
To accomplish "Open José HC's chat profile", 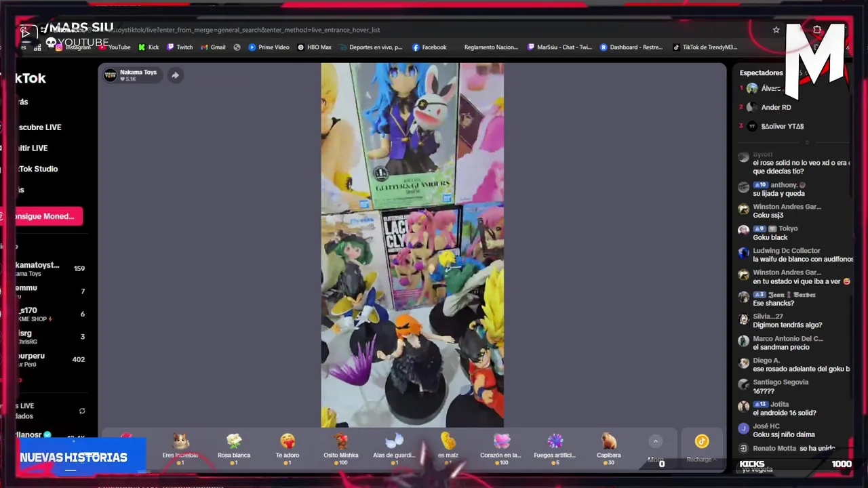I will tap(766, 426).
